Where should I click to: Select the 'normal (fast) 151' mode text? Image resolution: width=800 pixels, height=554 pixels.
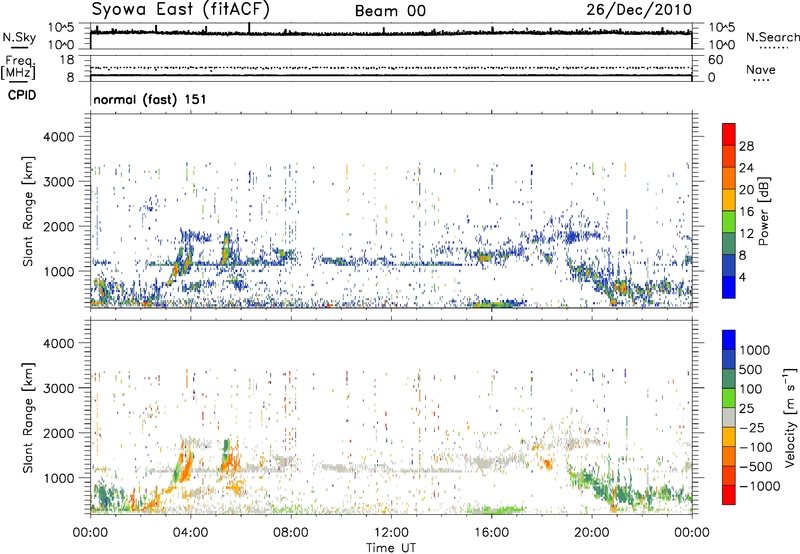click(150, 99)
